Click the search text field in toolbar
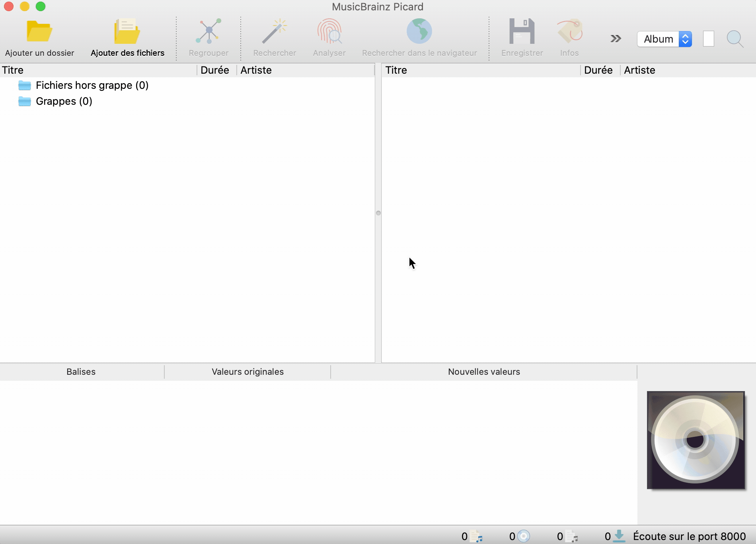 pos(709,39)
